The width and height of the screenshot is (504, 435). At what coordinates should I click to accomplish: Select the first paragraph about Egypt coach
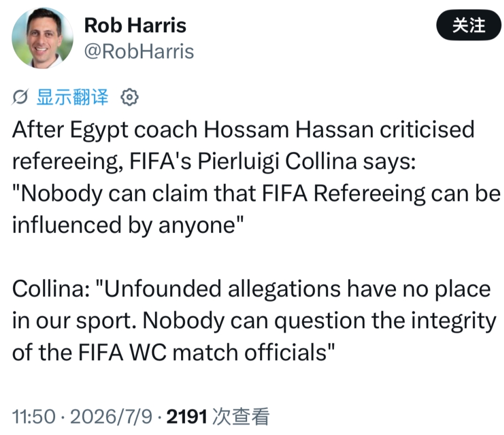[x=256, y=177]
